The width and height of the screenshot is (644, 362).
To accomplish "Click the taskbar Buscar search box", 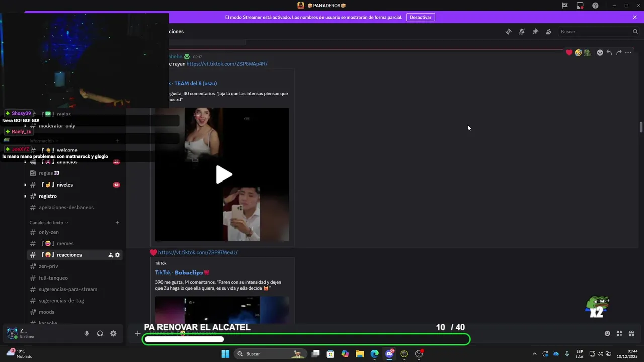I will [271, 354].
